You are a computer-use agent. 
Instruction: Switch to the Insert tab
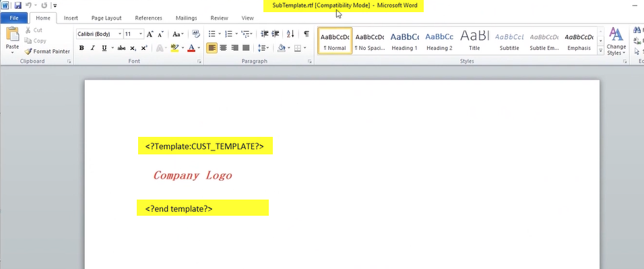pyautogui.click(x=71, y=18)
